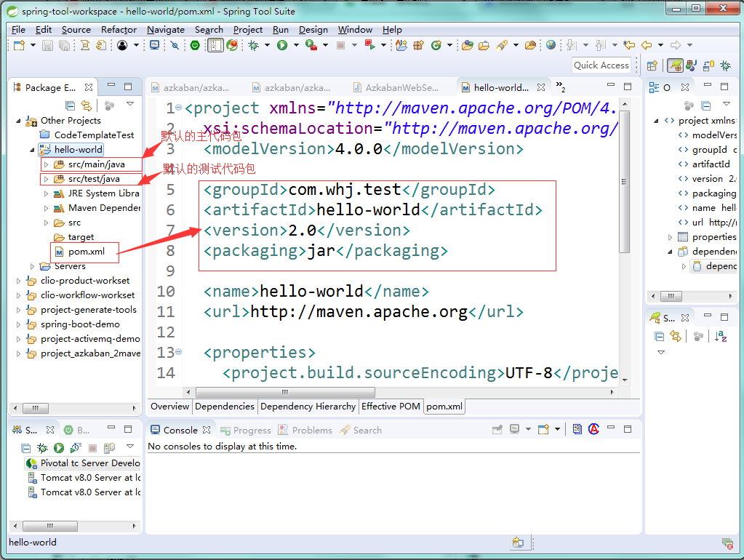The image size is (744, 560).
Task: Switch to the AzkabanWebSe... editor tab
Action: [x=396, y=88]
